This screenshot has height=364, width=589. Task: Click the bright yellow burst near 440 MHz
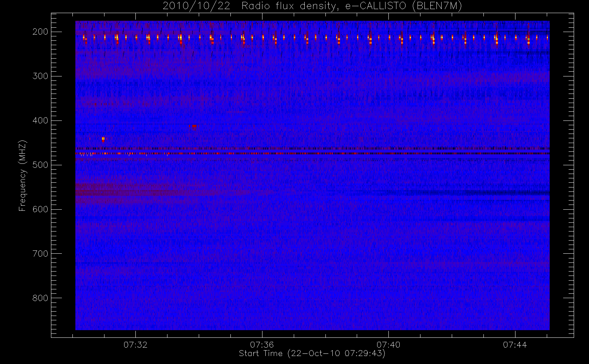[103, 139]
